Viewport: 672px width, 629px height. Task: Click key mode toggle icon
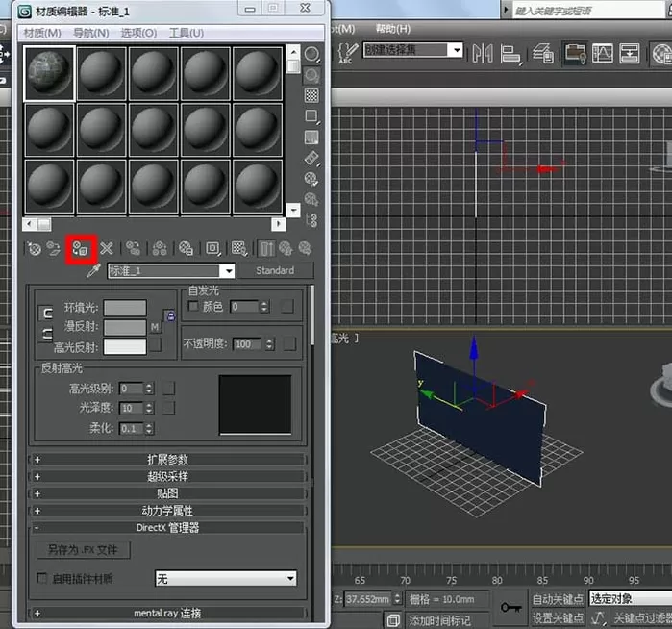(x=510, y=607)
